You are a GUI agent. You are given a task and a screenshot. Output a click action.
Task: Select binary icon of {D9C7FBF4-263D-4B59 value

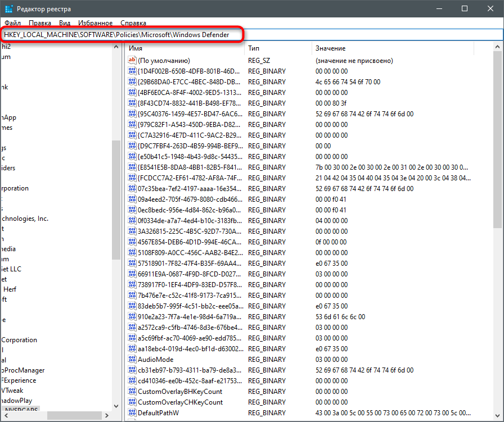tap(132, 146)
